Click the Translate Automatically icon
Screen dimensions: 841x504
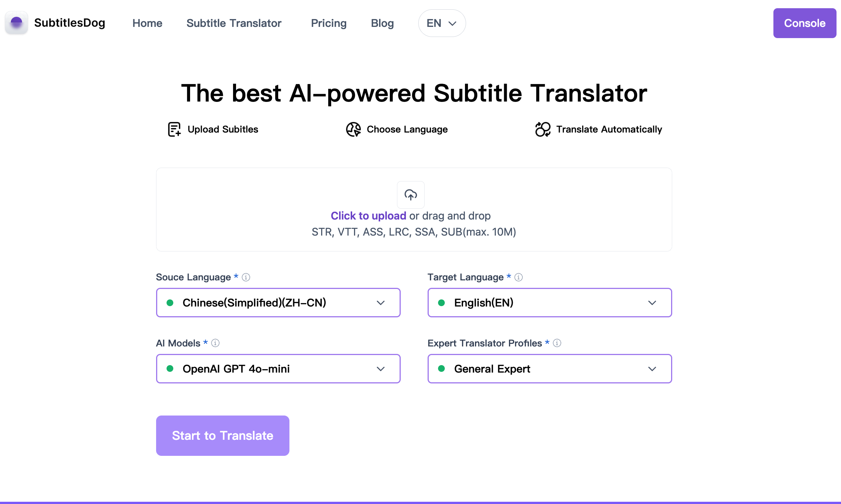[x=543, y=130]
